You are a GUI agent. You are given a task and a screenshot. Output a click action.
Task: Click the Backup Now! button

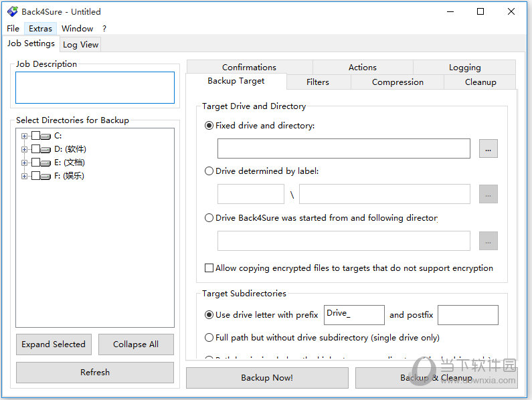(x=267, y=378)
